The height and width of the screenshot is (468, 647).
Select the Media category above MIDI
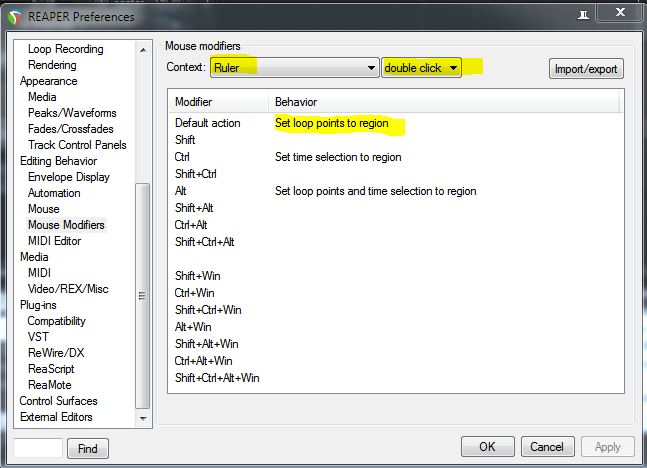tap(34, 257)
